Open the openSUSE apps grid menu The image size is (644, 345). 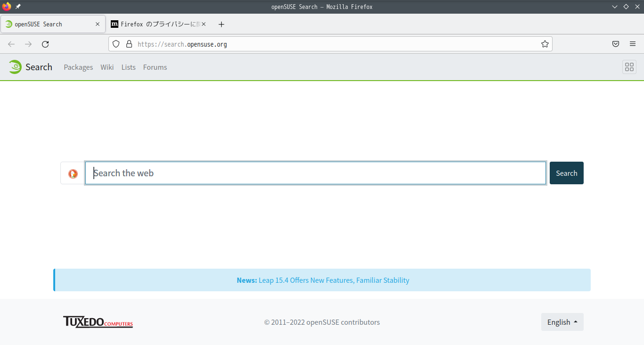click(x=629, y=67)
